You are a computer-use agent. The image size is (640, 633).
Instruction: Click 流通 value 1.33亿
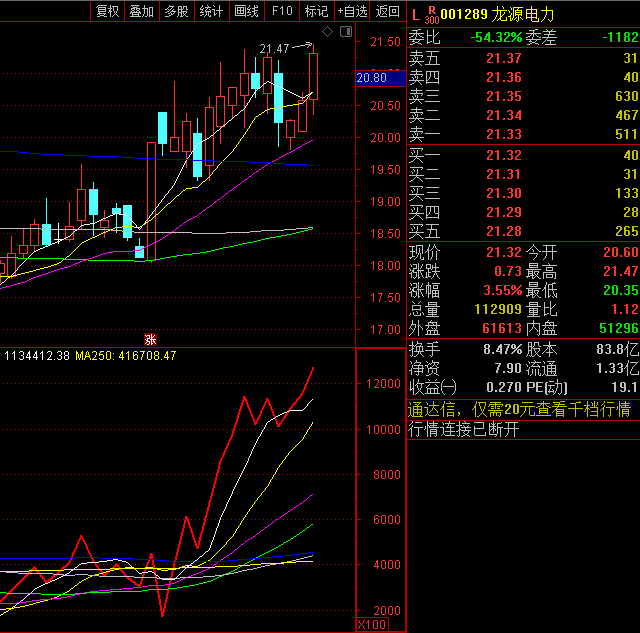(x=617, y=369)
